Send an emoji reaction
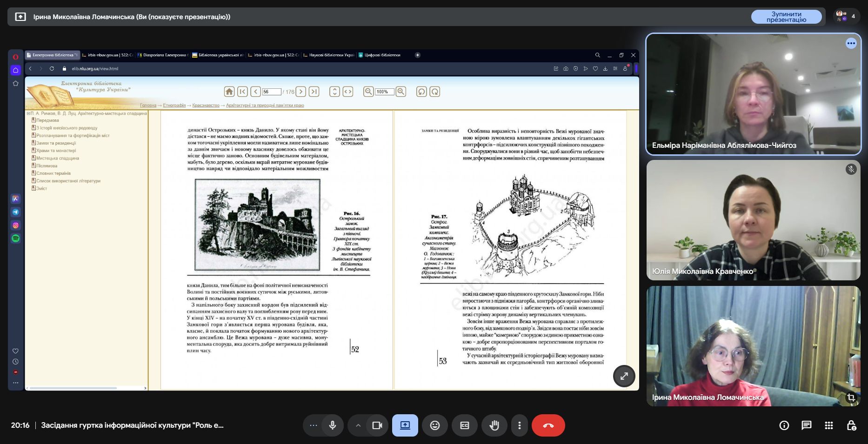 434,425
